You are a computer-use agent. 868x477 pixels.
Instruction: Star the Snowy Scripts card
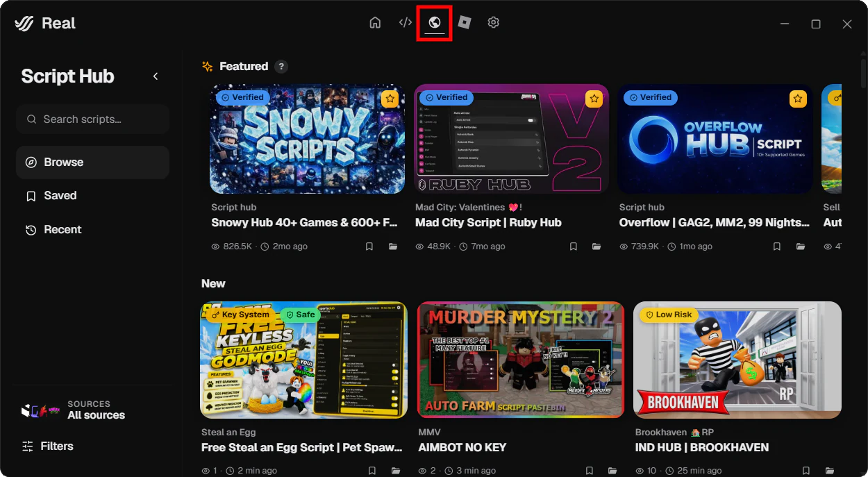pos(390,99)
